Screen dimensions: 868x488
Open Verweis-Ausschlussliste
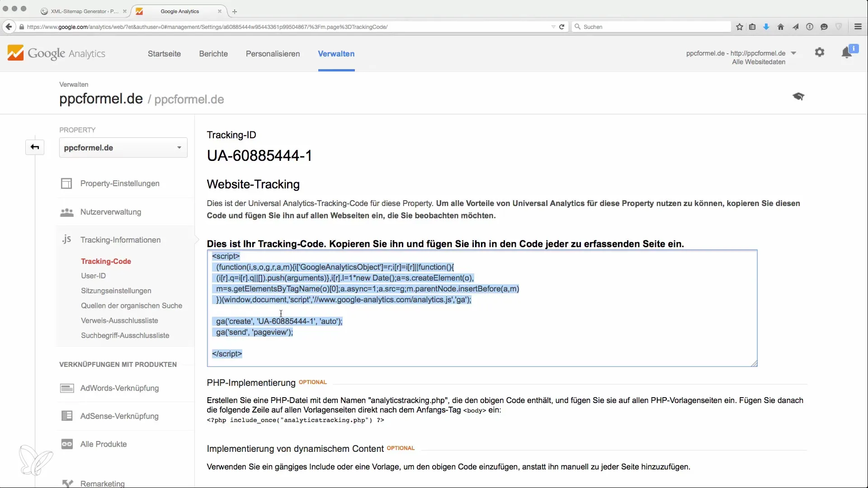119,320
